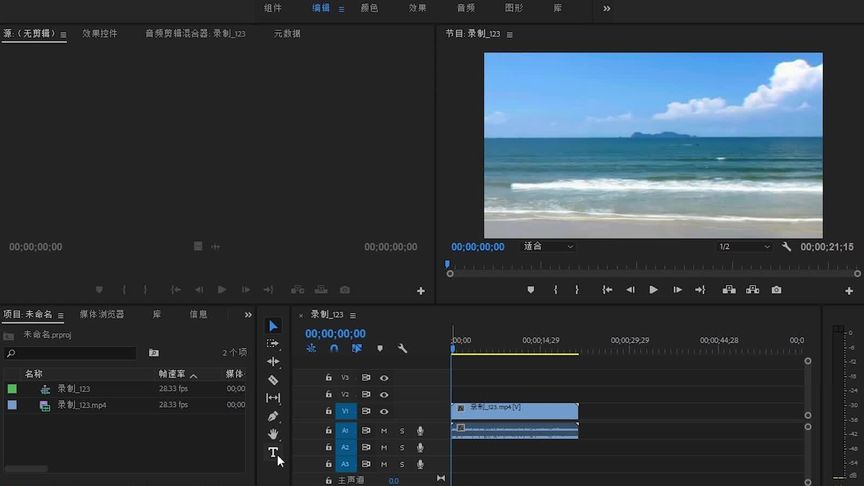Select the Pen tool in toolbar
Screen dimensions: 864x486
tap(273, 416)
